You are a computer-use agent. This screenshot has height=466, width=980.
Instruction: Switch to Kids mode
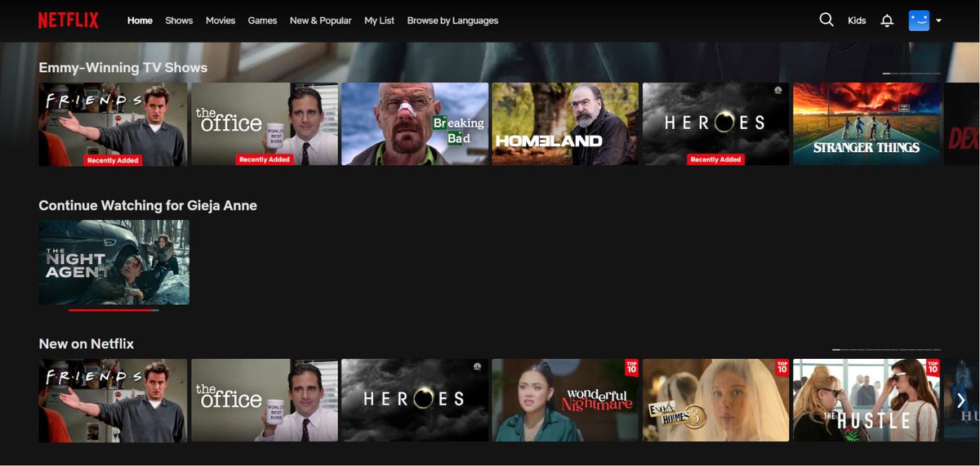click(x=857, y=20)
